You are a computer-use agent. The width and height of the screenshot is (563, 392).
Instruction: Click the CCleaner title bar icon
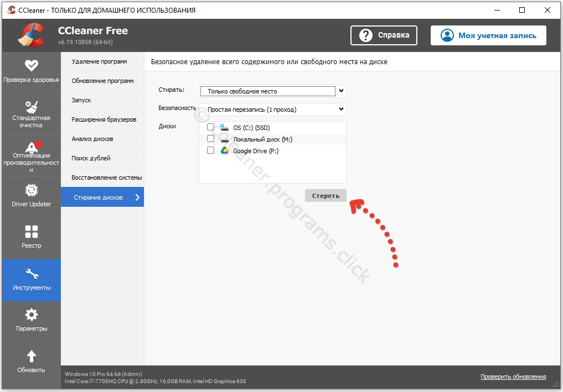tap(11, 10)
